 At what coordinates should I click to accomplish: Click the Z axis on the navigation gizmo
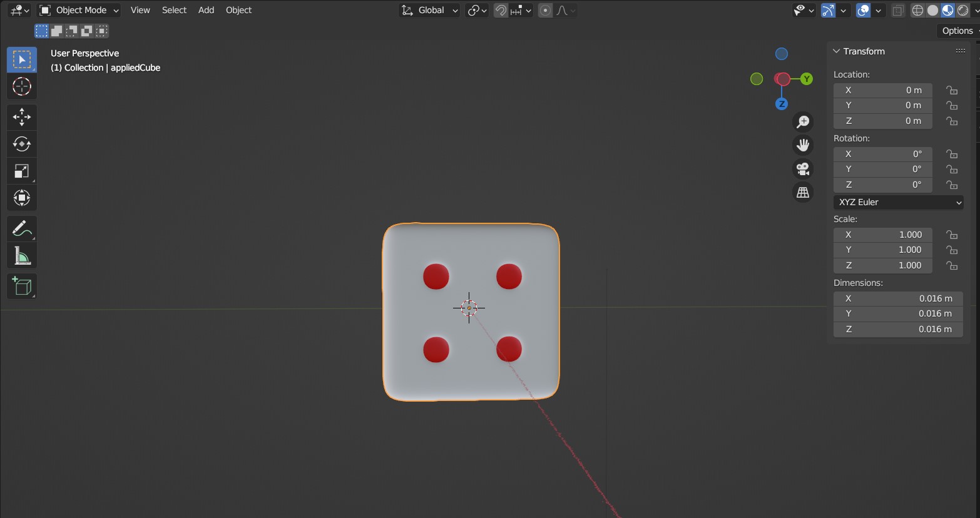(x=781, y=104)
